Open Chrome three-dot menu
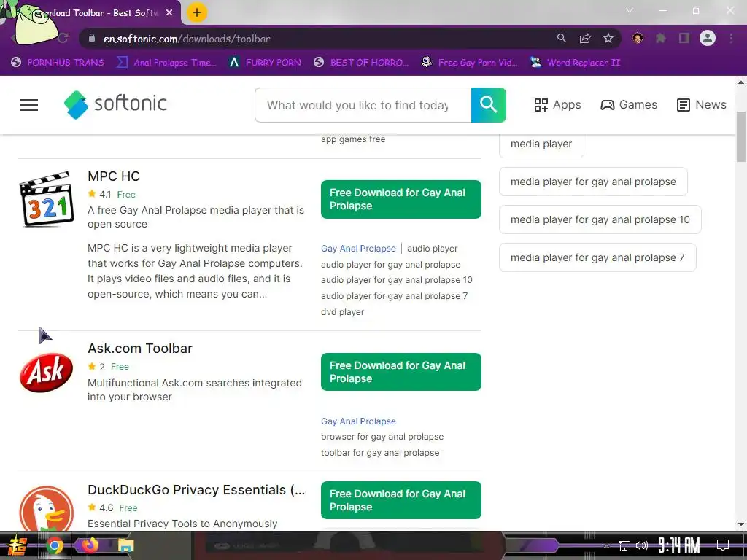The image size is (747, 560). [731, 38]
